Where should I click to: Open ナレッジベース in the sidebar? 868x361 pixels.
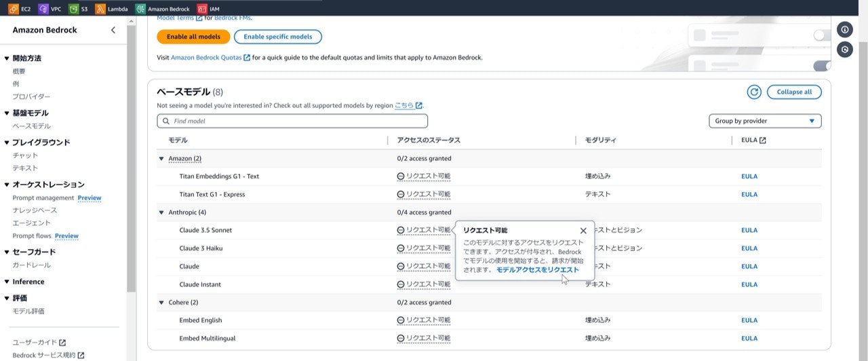tap(35, 210)
